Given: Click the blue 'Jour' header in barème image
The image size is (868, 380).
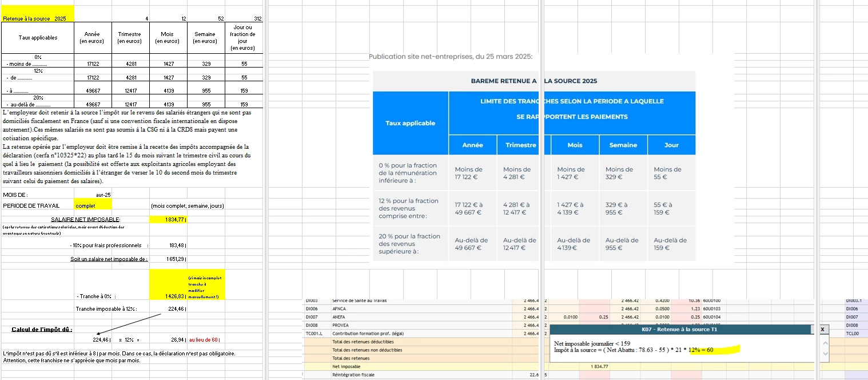Looking at the screenshot, I should pos(671,145).
